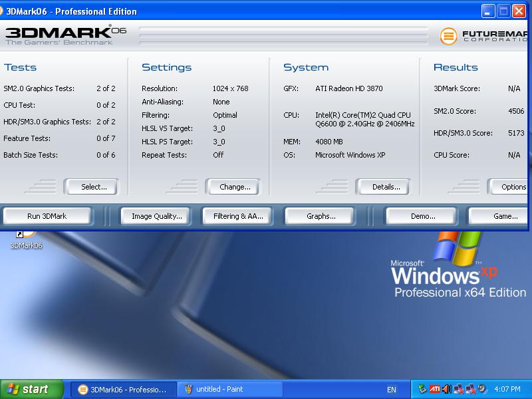532x399 pixels.
Task: Click the EN language indicator in taskbar
Action: [391, 390]
